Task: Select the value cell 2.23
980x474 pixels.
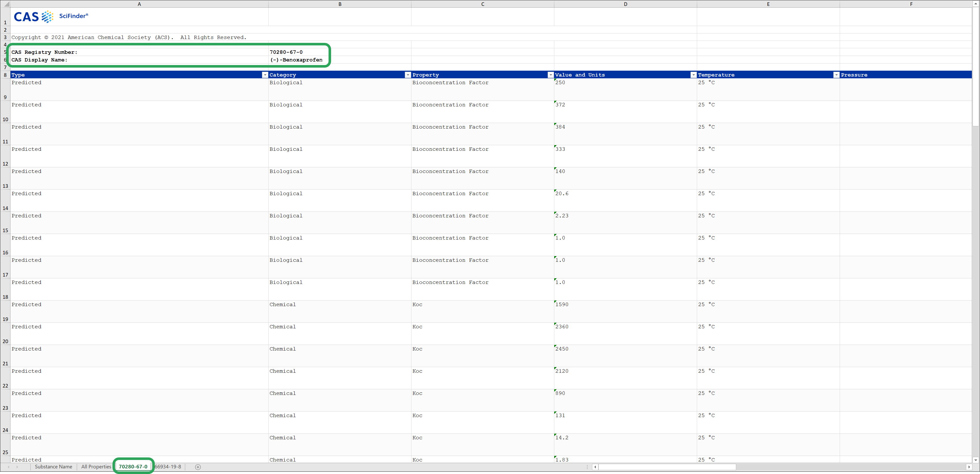Action: click(x=625, y=222)
